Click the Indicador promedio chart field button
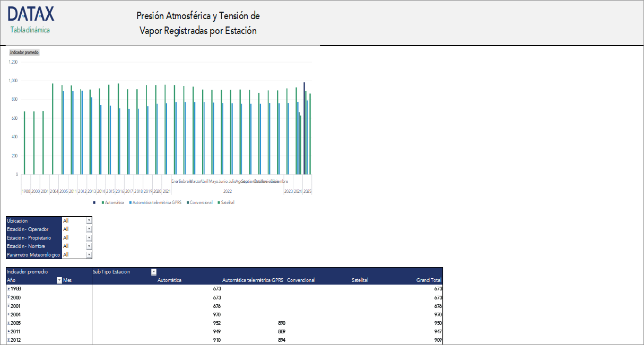 [24, 52]
